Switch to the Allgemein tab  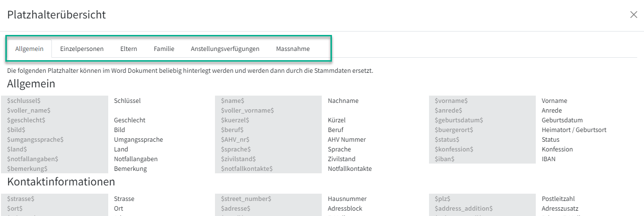[30, 49]
